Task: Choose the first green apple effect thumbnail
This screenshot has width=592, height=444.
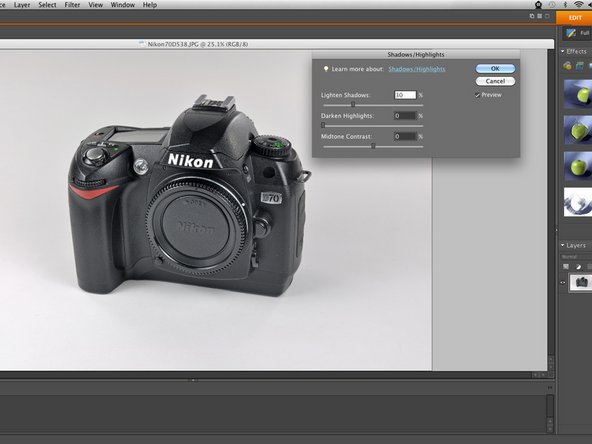Action: pos(578,94)
